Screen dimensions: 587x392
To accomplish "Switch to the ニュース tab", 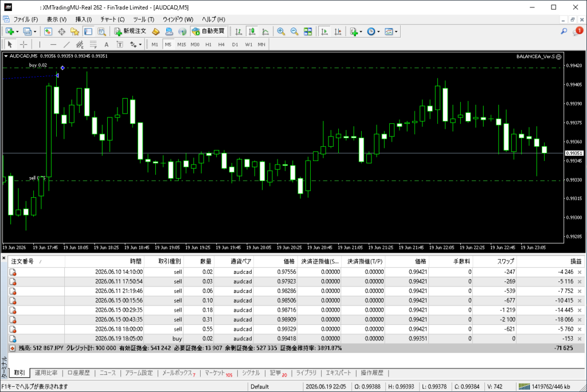I will tap(108, 373).
